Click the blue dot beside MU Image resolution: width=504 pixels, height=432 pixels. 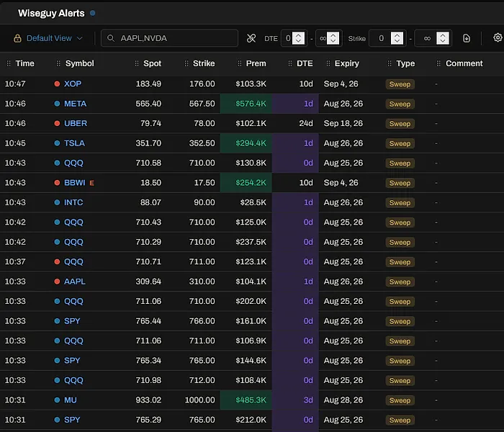pos(57,400)
